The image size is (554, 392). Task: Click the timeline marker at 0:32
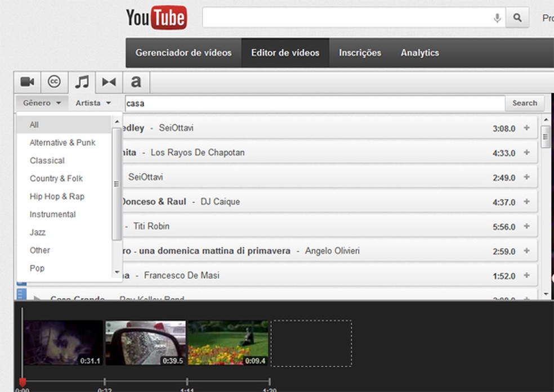click(x=105, y=381)
